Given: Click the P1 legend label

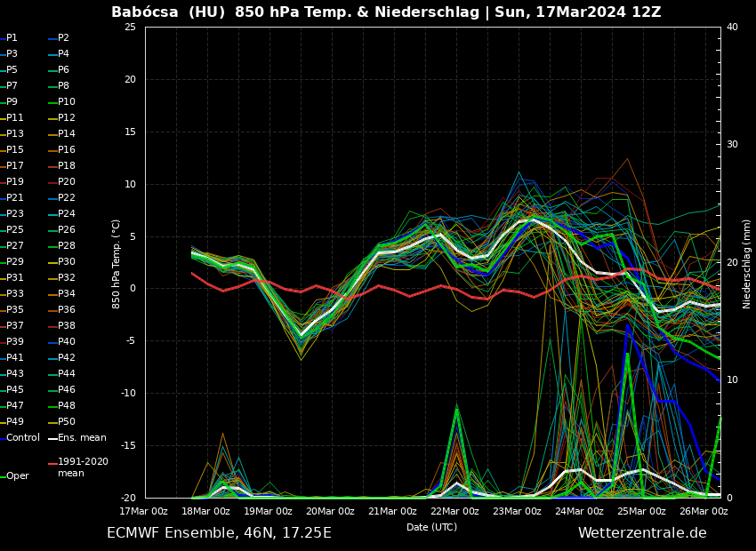Looking at the screenshot, I should point(12,38).
